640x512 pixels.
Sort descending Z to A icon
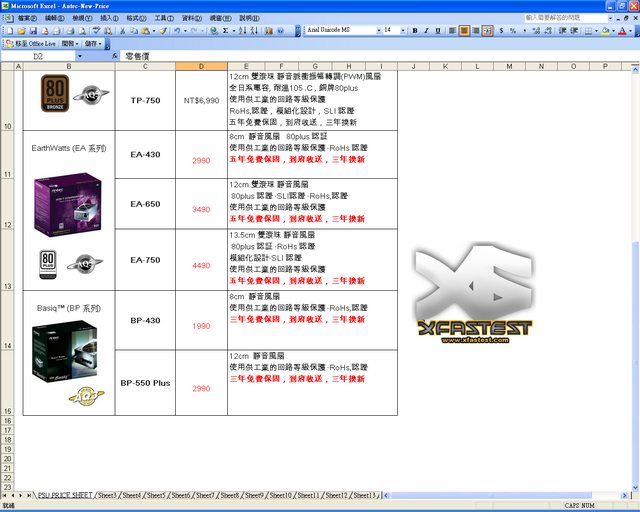pos(254,31)
